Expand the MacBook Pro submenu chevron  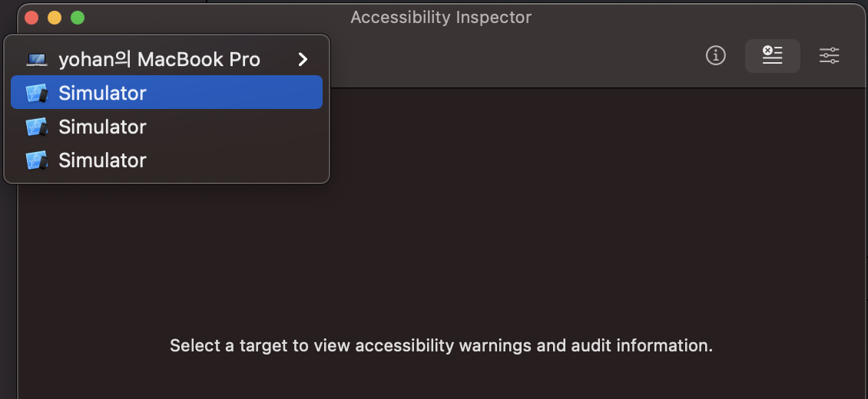click(x=302, y=59)
